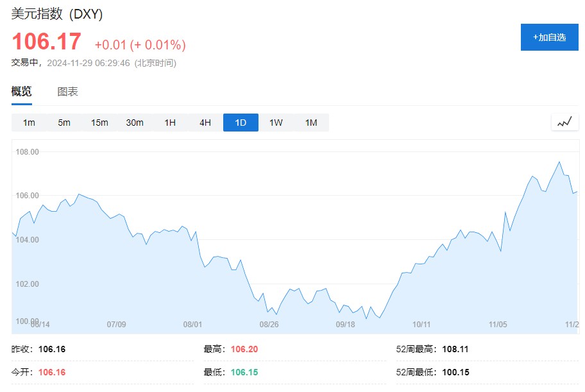Choose the 30m timeframe
The width and height of the screenshot is (585, 392).
pyautogui.click(x=135, y=123)
